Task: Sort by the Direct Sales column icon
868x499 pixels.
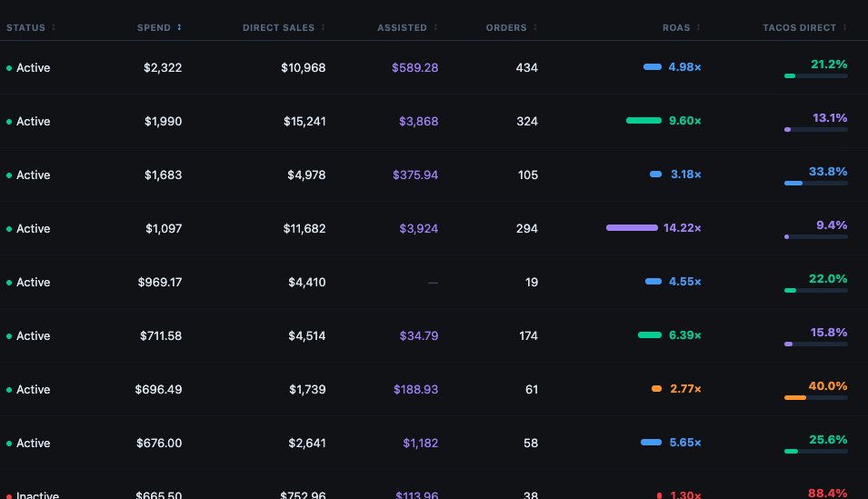Action: click(323, 27)
